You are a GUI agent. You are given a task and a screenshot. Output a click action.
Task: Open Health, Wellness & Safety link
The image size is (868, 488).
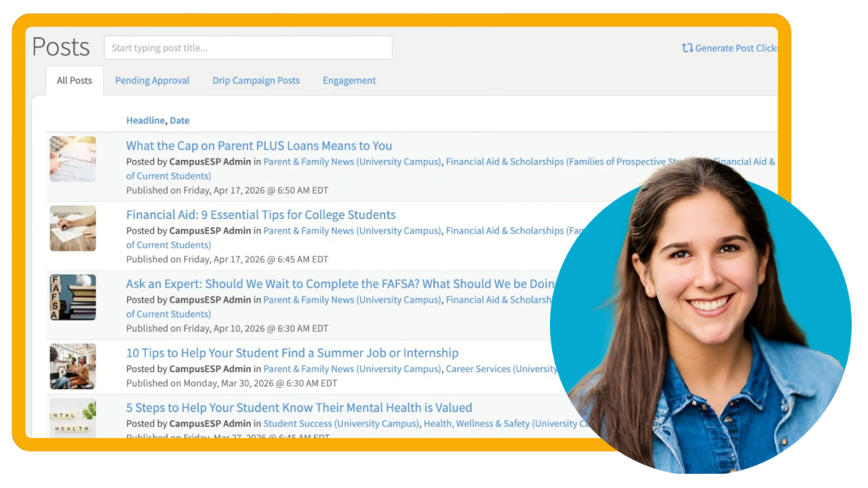click(x=507, y=424)
